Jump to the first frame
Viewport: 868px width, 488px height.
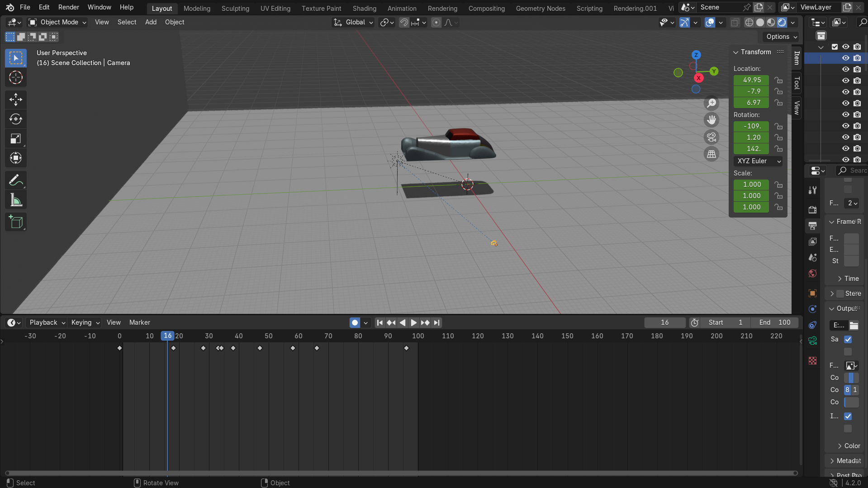point(380,322)
